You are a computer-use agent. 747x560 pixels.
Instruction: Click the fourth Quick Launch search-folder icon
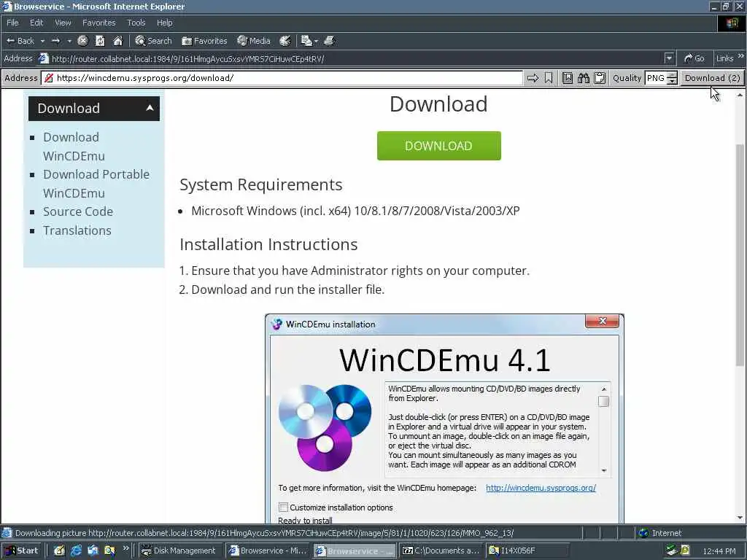click(x=109, y=551)
